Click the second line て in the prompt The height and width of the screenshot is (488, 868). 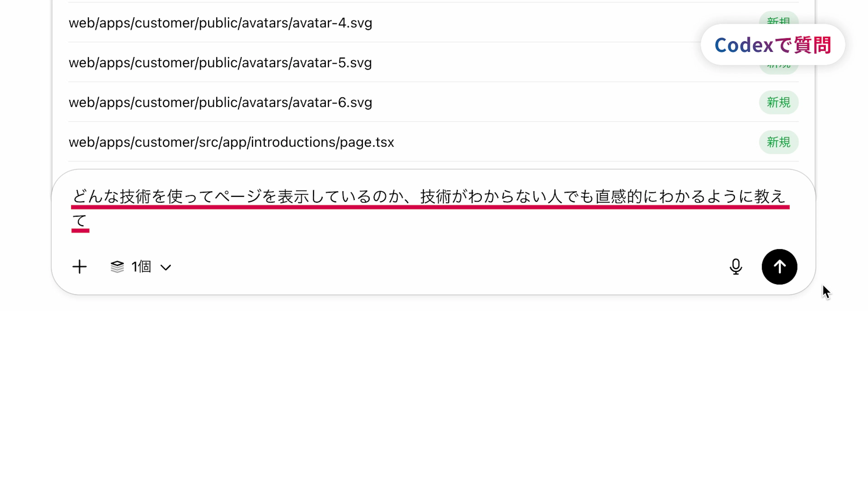pyautogui.click(x=80, y=221)
